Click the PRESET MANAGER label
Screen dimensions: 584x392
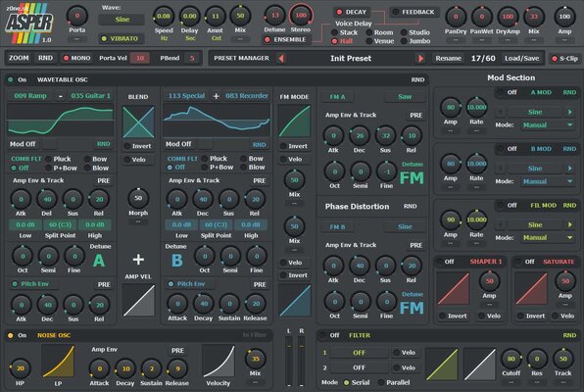[x=241, y=58]
